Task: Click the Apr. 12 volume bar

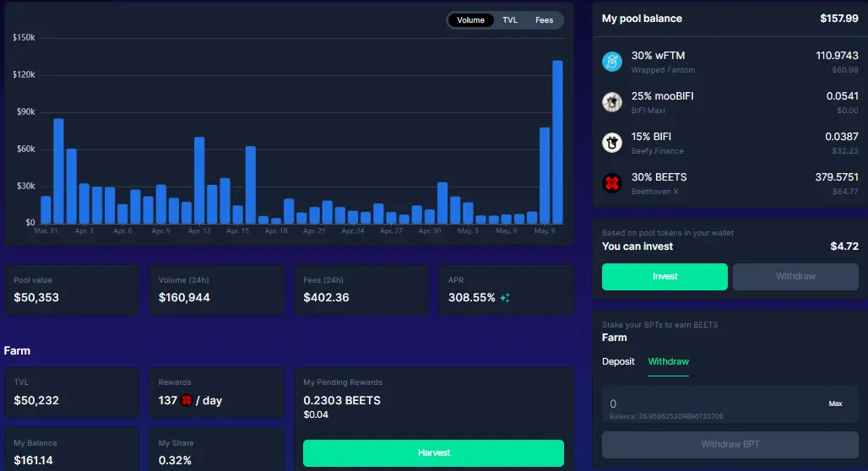Action: pyautogui.click(x=199, y=181)
